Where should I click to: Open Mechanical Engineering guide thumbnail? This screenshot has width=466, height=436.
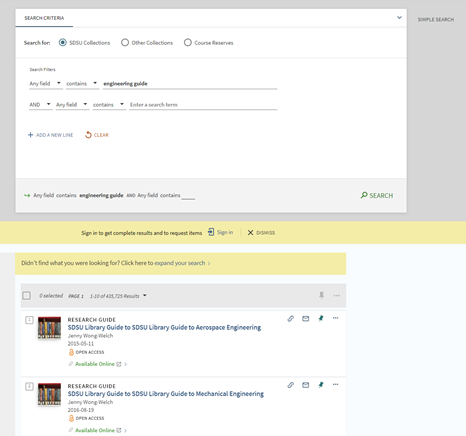[x=49, y=394]
